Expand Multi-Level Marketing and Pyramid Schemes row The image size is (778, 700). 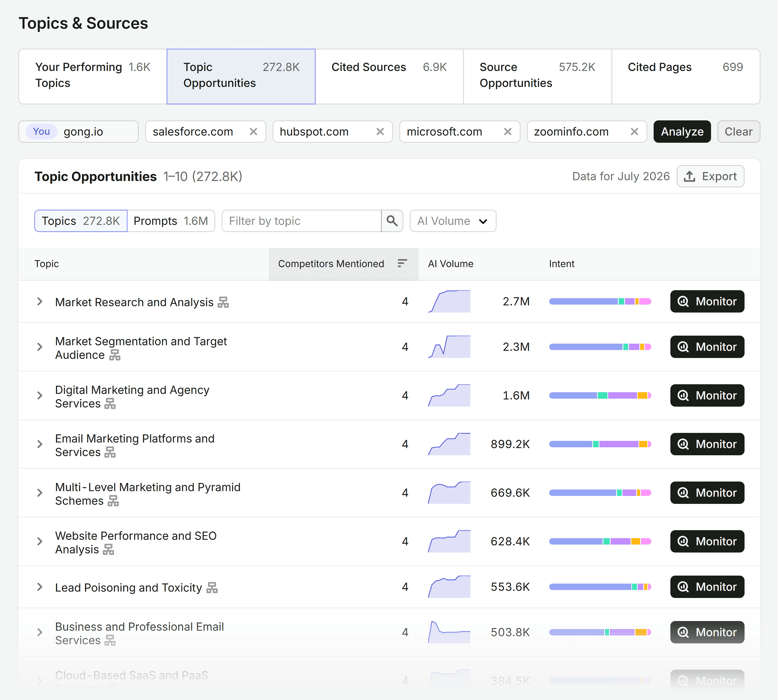(40, 493)
